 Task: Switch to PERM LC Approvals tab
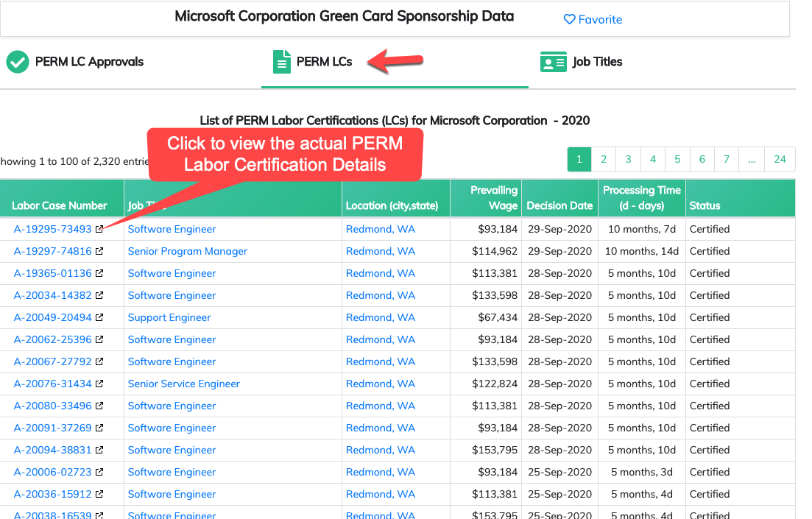[x=75, y=62]
